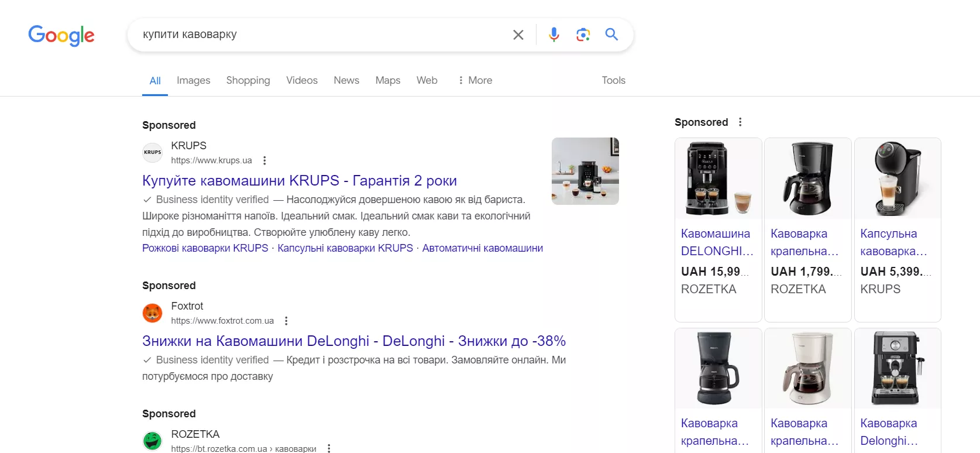
Task: Switch to the Images tab
Action: point(194,80)
